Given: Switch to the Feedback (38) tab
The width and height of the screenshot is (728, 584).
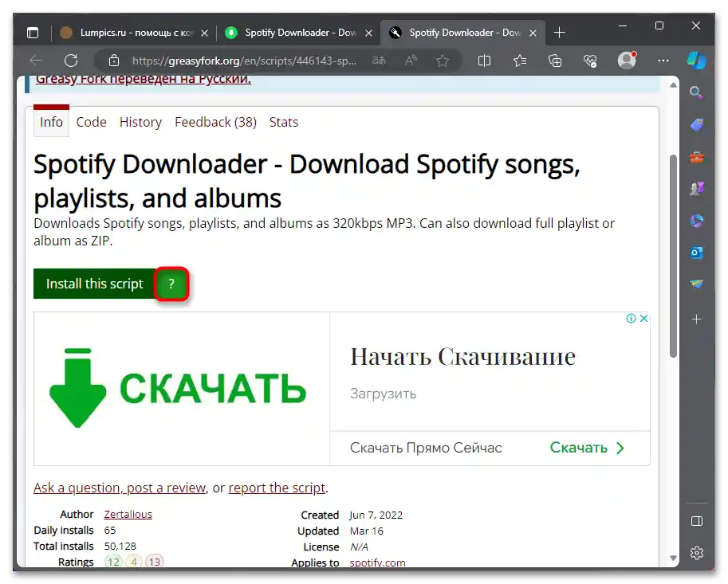Looking at the screenshot, I should coord(214,122).
